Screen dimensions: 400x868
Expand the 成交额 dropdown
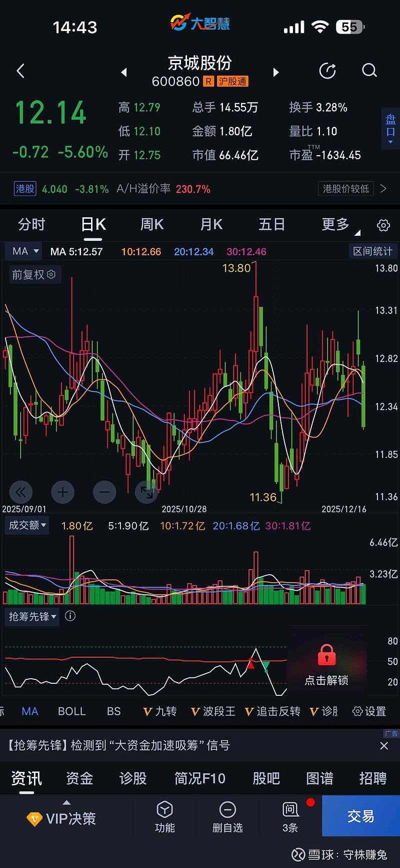(x=27, y=525)
